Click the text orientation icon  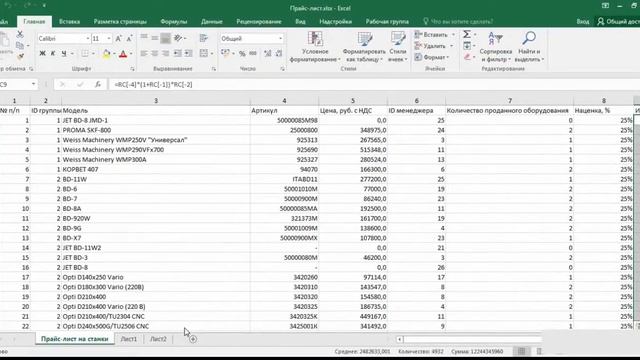point(179,38)
